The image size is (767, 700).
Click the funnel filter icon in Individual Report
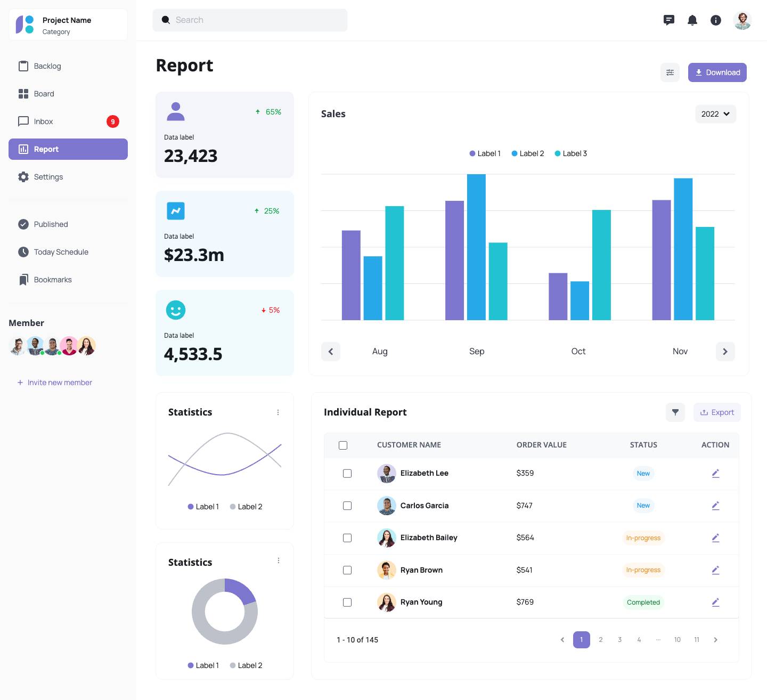pyautogui.click(x=675, y=412)
